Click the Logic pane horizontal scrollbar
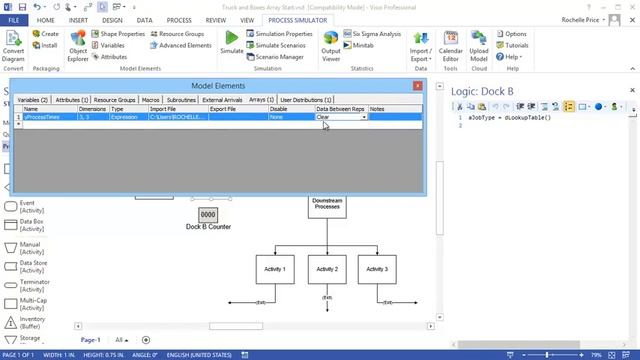This screenshot has height=360, width=640. (518, 344)
